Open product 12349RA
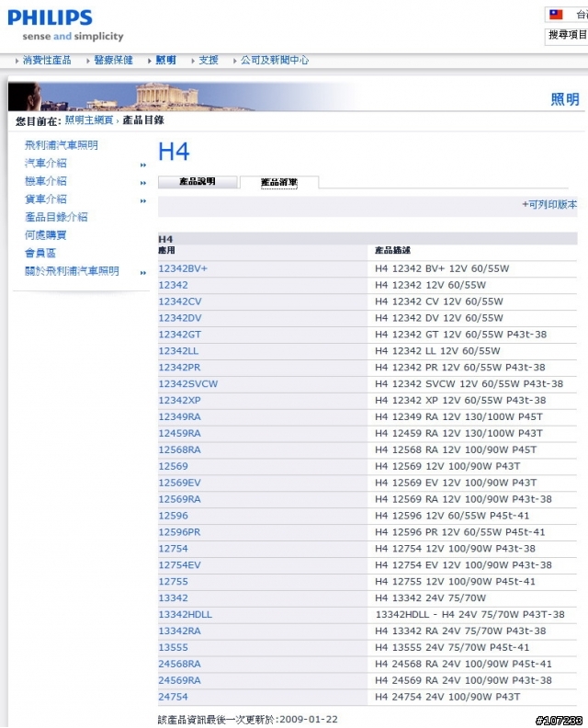Image resolution: width=588 pixels, height=728 pixels. [179, 417]
